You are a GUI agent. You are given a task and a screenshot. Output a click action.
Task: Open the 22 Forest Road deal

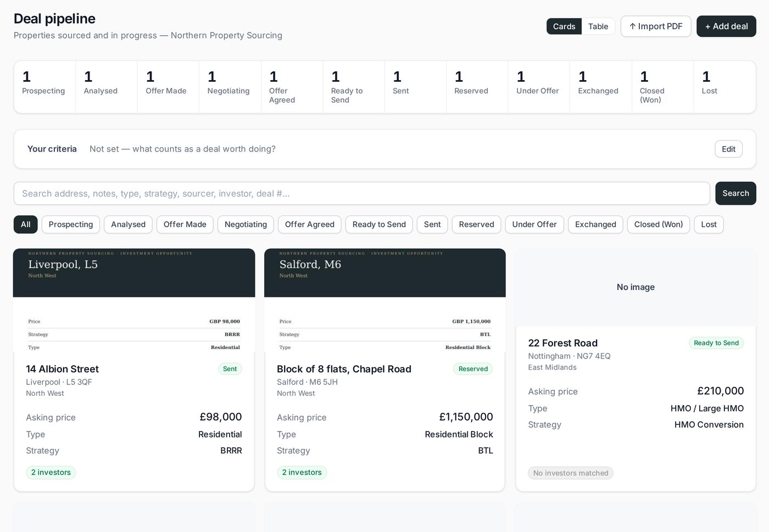click(x=562, y=343)
